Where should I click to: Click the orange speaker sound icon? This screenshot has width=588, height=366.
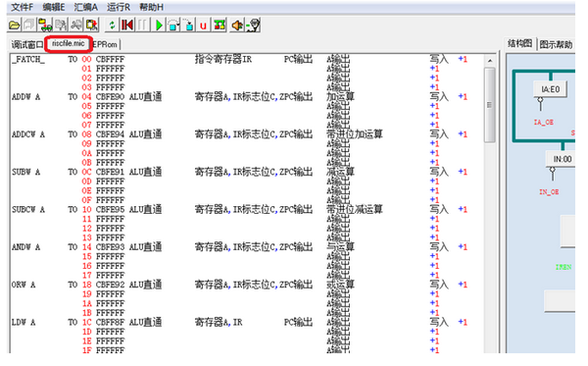pos(237,26)
